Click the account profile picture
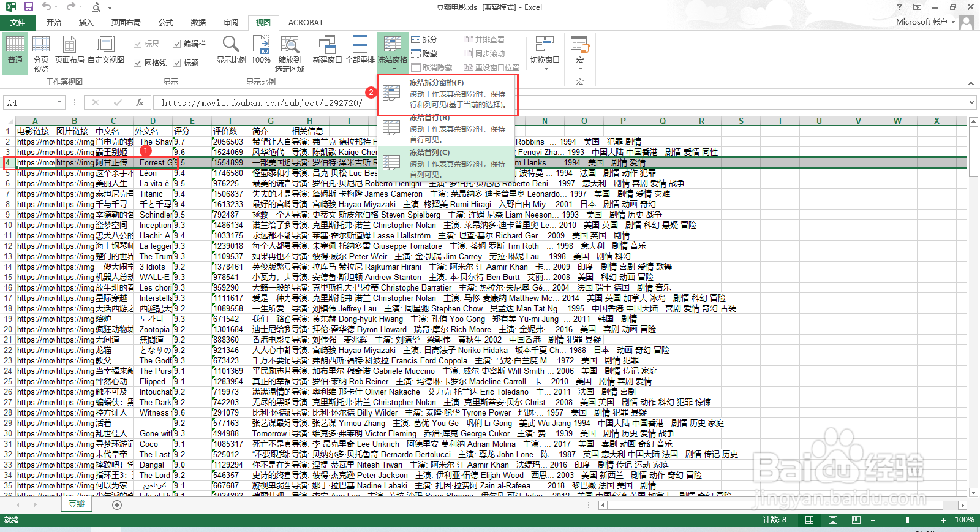 [x=967, y=22]
